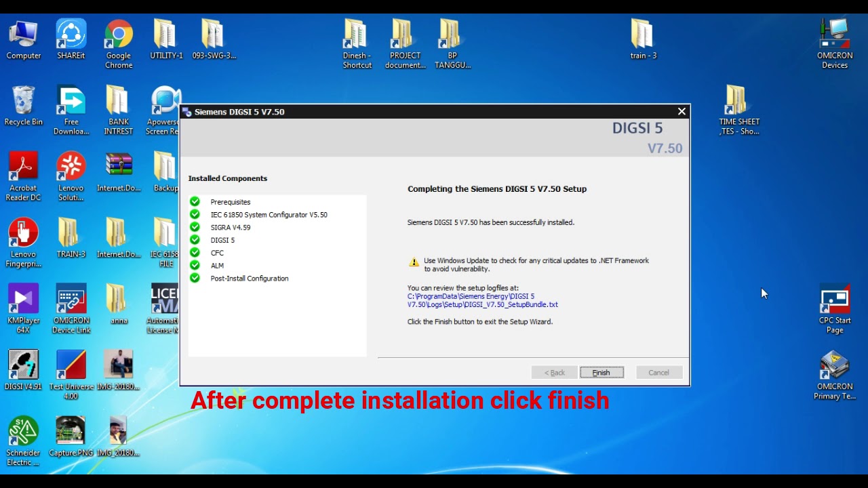Select Free Download shortcut icon
The height and width of the screenshot is (488, 868).
71,111
